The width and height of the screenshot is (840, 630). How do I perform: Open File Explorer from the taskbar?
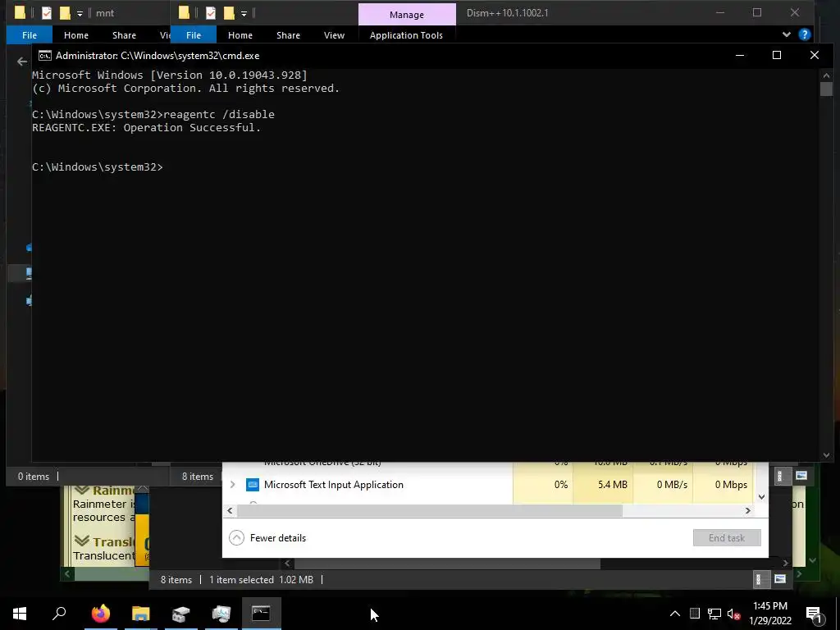click(141, 614)
